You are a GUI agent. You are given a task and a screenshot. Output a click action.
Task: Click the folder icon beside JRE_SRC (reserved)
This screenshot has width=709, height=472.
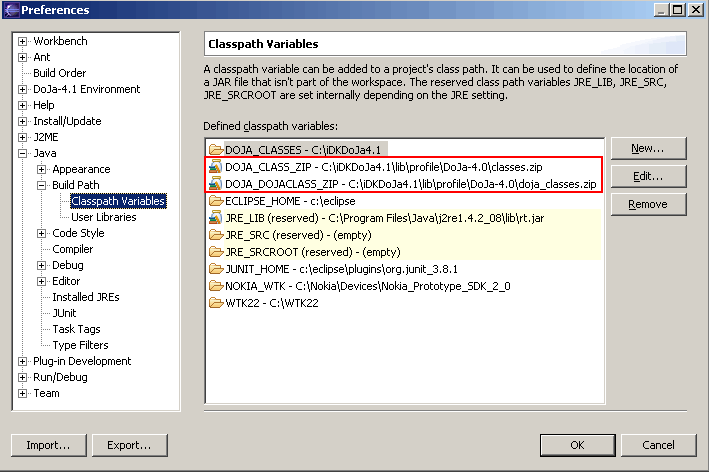click(216, 235)
